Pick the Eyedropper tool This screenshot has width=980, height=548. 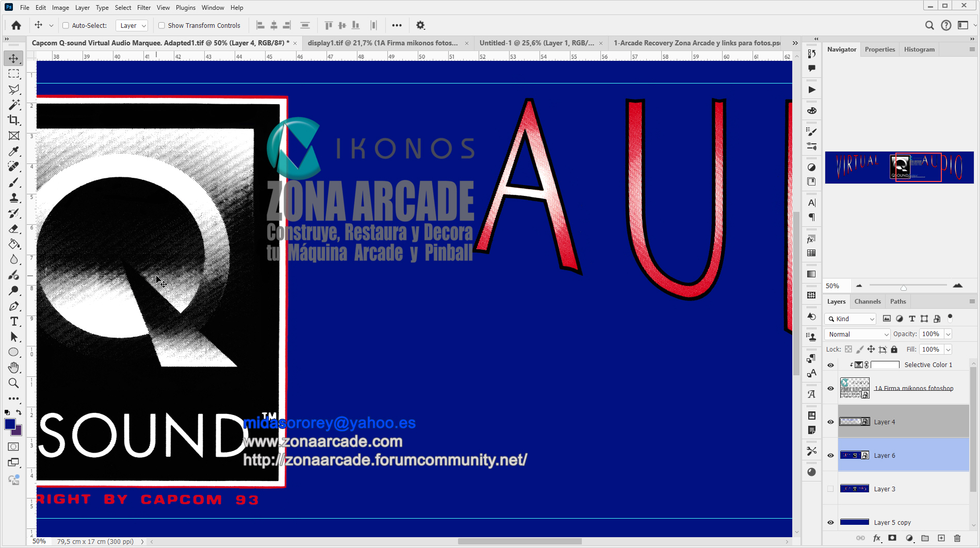pos(13,151)
